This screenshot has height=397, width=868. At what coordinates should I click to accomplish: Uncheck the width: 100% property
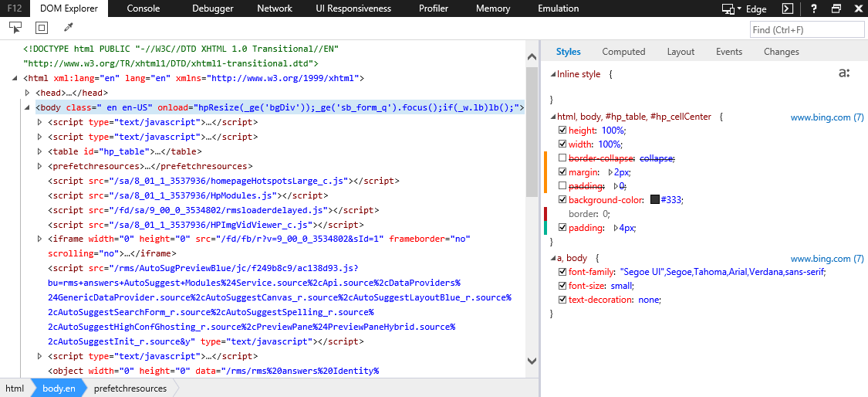pyautogui.click(x=562, y=144)
